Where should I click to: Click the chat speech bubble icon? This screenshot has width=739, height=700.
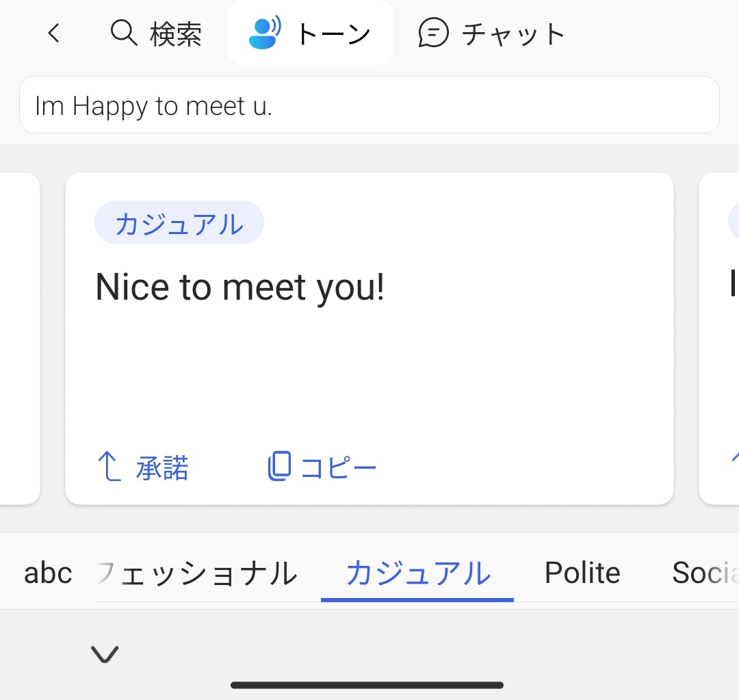click(x=433, y=33)
